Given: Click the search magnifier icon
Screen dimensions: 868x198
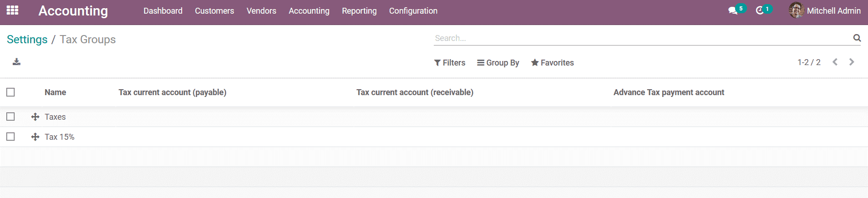Looking at the screenshot, I should 857,38.
